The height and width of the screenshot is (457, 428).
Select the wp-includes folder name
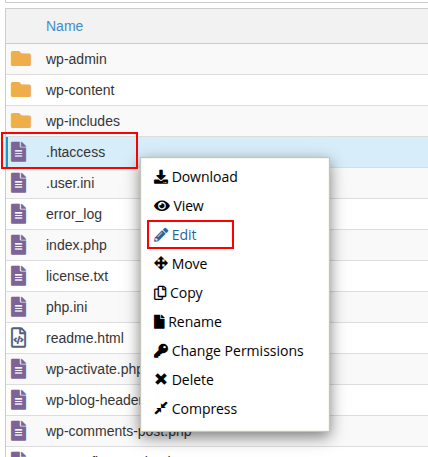(83, 121)
